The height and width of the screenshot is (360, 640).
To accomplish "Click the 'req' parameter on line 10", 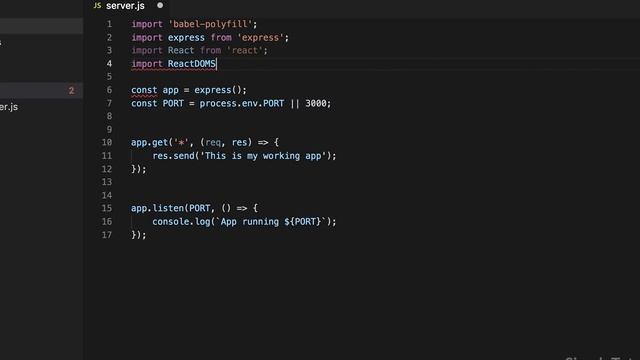I will point(213,142).
